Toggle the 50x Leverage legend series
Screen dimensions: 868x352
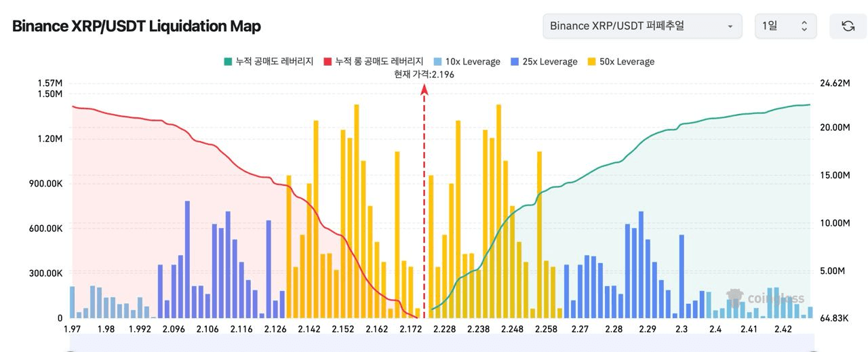621,62
